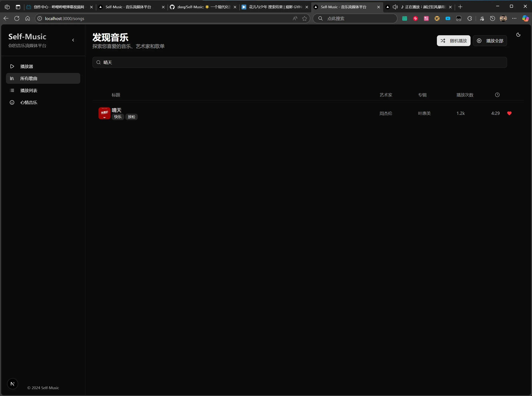Image resolution: width=532 pixels, height=396 pixels.
Task: Click the duration clock column icon
Action: coord(497,95)
